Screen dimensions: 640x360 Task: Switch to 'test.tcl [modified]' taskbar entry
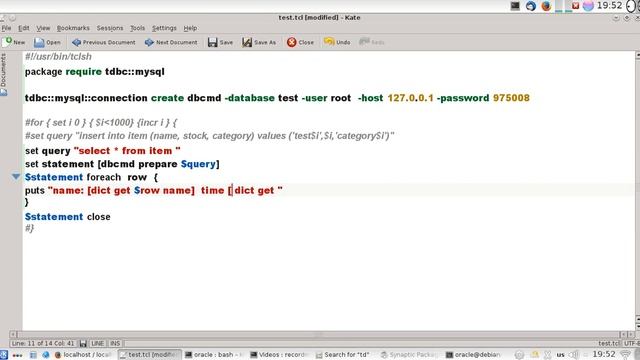149,355
